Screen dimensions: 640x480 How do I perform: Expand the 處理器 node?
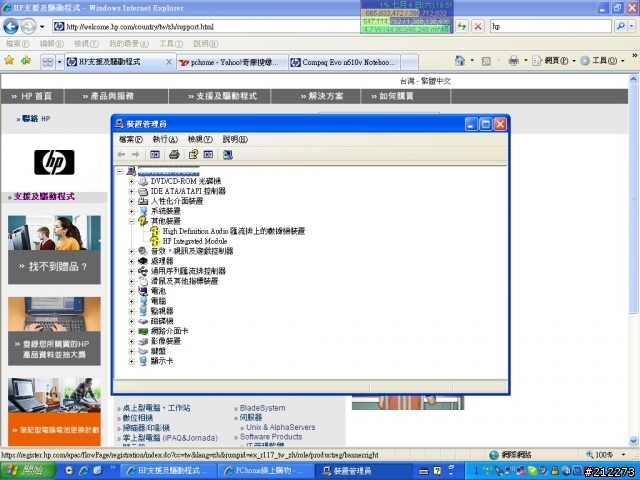pyautogui.click(x=131, y=261)
